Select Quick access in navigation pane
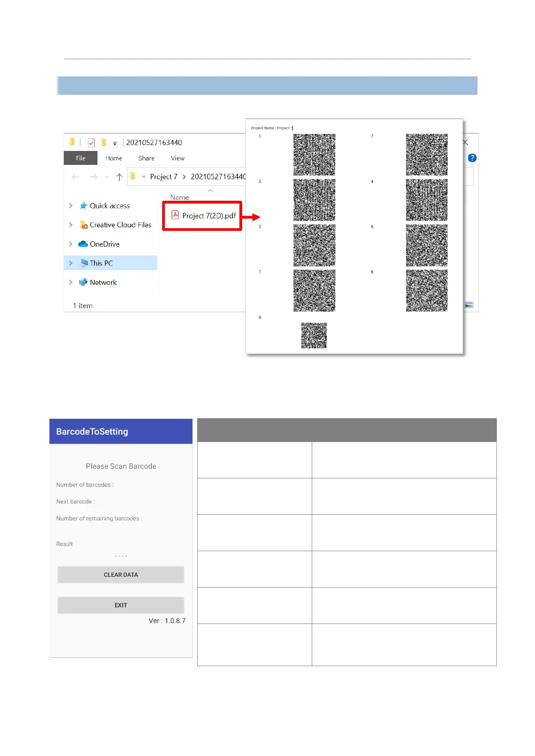535x756 pixels. pyautogui.click(x=110, y=206)
